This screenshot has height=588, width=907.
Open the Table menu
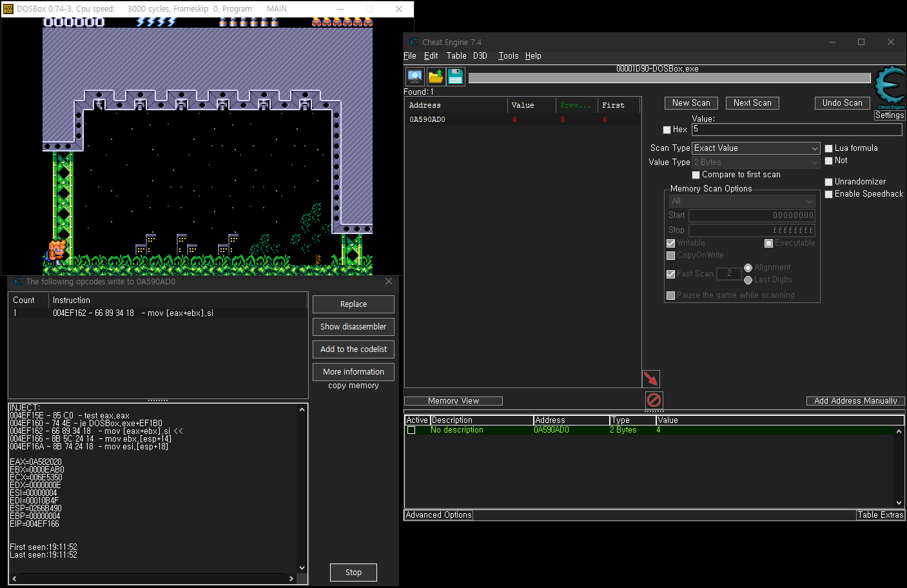click(456, 56)
